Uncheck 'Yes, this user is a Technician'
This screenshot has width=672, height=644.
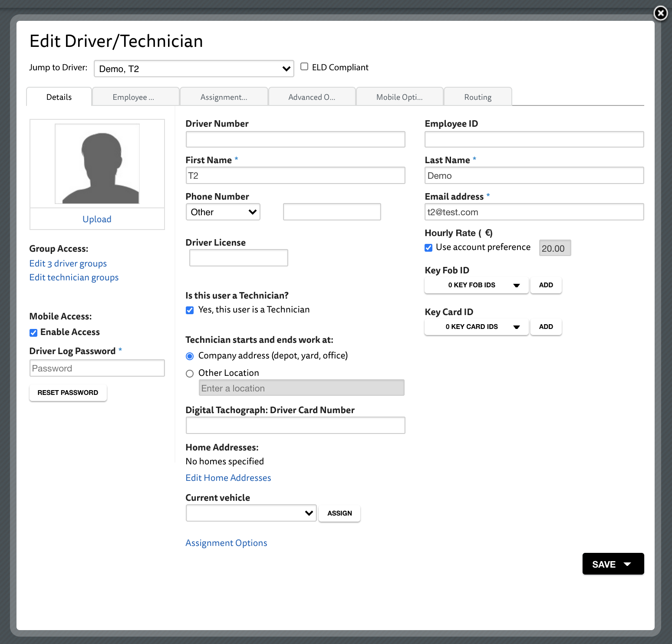point(190,310)
